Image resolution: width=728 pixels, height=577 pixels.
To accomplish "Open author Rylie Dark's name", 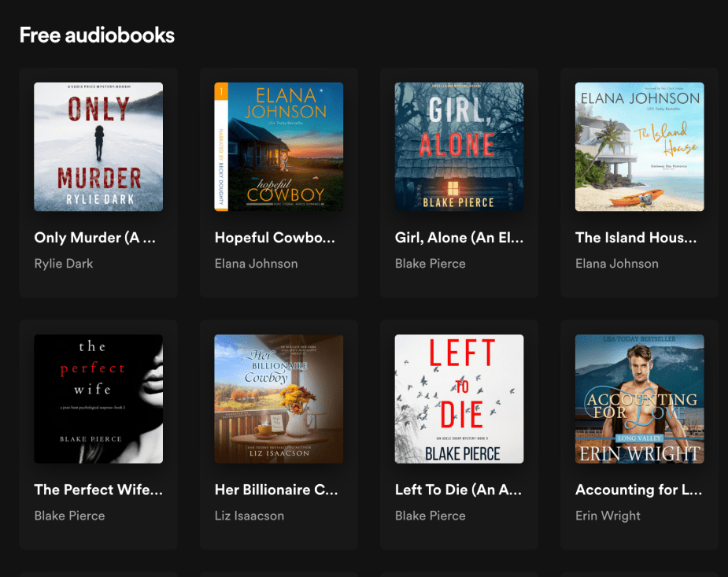I will click(x=64, y=264).
